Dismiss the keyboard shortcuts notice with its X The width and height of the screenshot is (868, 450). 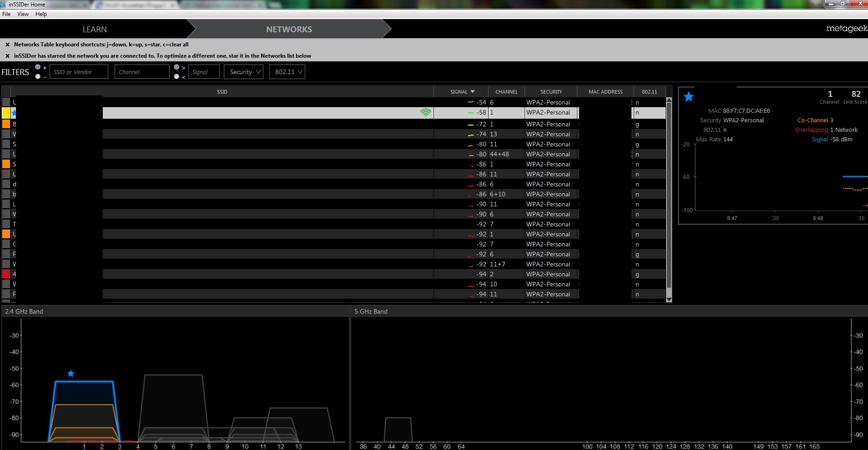coord(7,45)
